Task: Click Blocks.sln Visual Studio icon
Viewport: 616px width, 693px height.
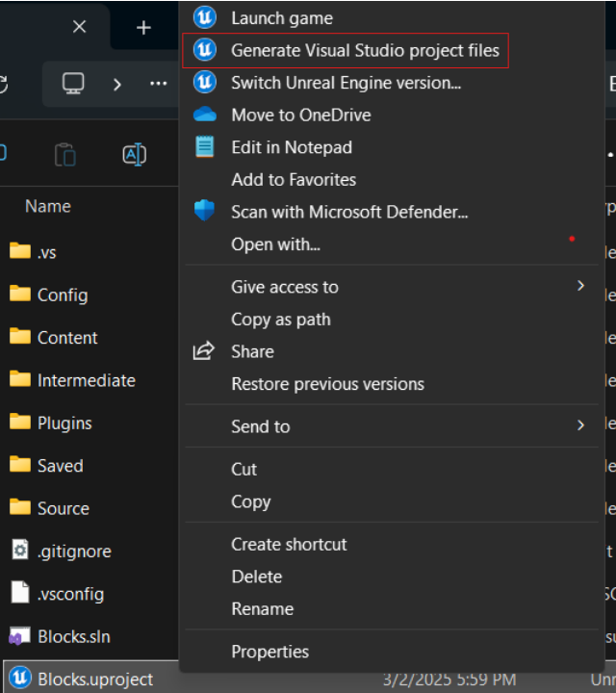Action: coord(19,636)
